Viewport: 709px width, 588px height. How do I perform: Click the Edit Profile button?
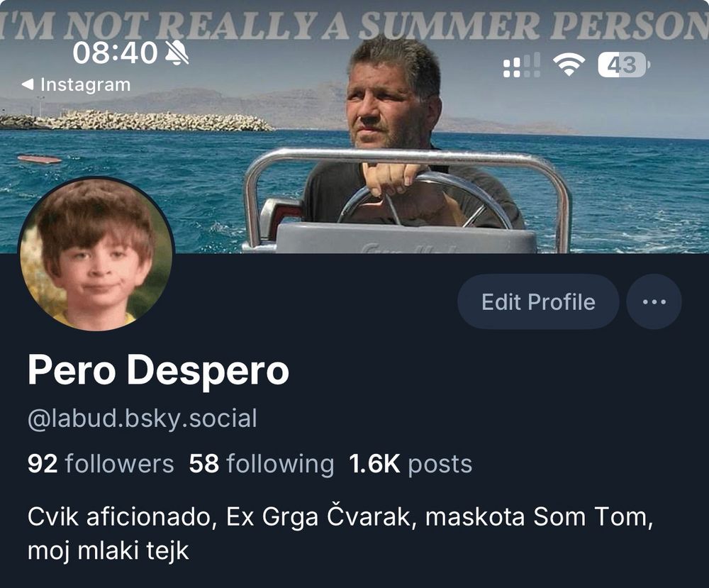[x=538, y=301]
